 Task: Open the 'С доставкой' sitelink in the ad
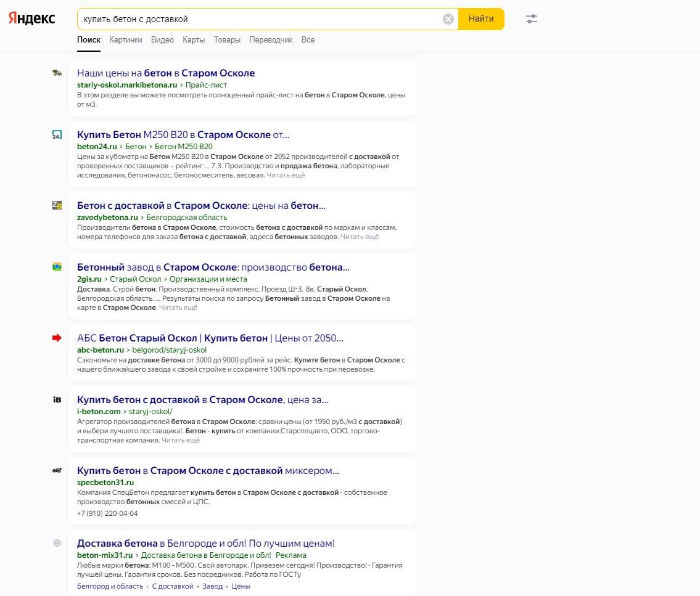(x=172, y=586)
